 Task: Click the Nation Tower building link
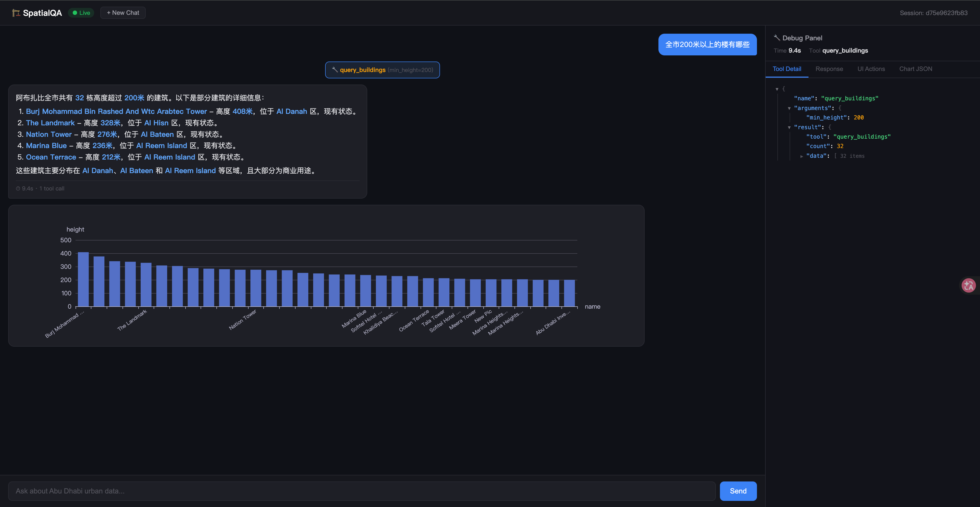[x=49, y=134]
